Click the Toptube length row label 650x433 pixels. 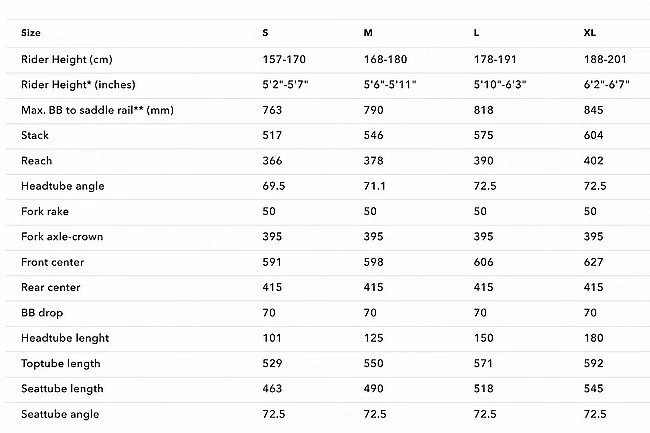tap(60, 363)
